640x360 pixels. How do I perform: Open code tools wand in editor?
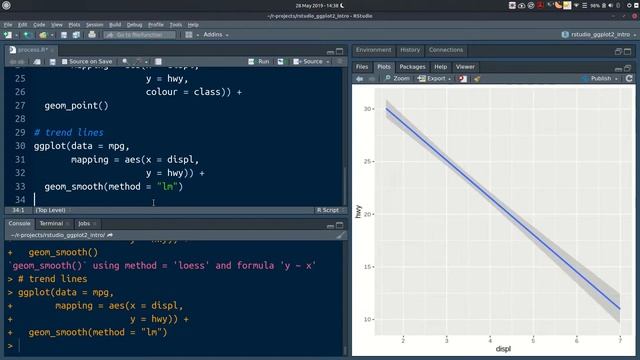click(x=140, y=62)
